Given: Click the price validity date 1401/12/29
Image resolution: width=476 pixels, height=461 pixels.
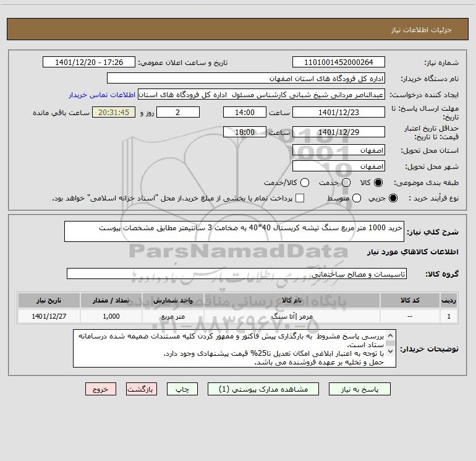Looking at the screenshot, I should click(339, 132).
